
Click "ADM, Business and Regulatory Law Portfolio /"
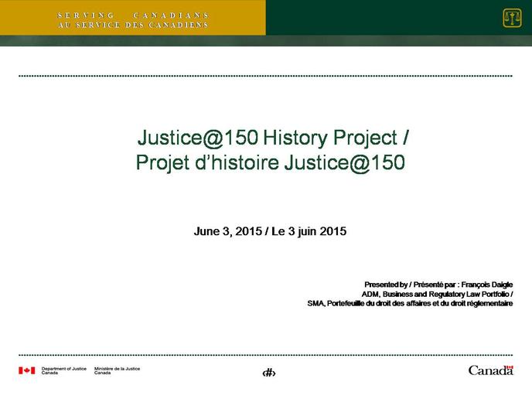(437, 294)
